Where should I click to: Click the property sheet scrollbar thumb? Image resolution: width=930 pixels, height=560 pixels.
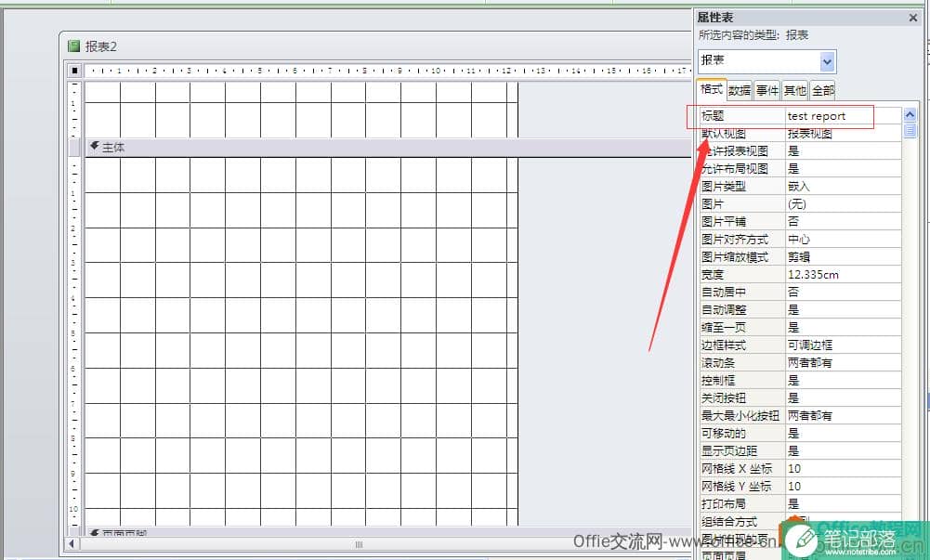tap(910, 130)
